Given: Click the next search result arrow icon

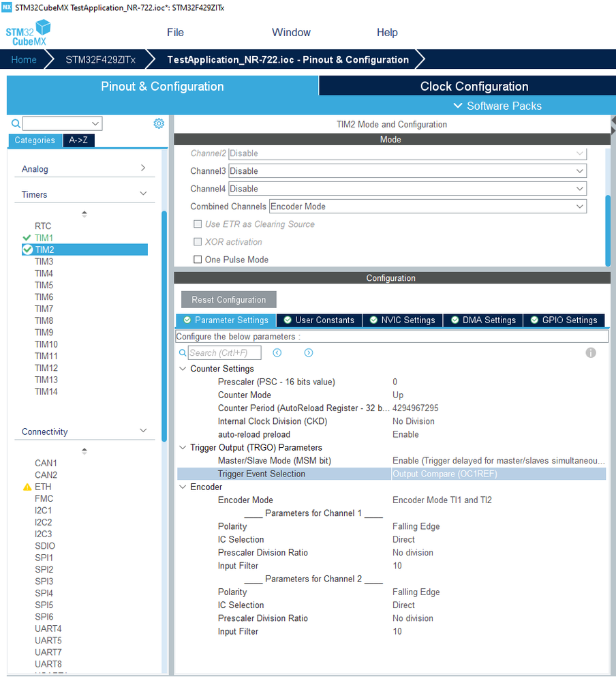Looking at the screenshot, I should coord(309,352).
